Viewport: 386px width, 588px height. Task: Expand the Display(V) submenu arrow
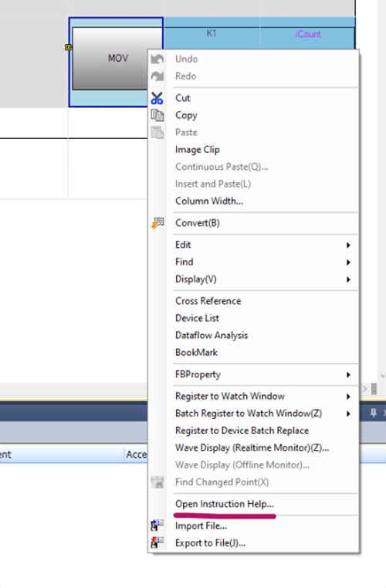(x=348, y=280)
